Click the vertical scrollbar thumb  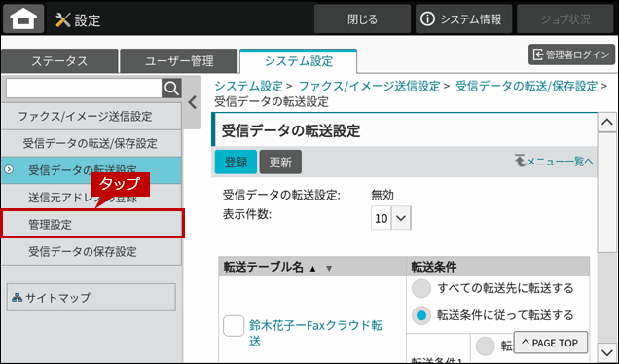607,193
